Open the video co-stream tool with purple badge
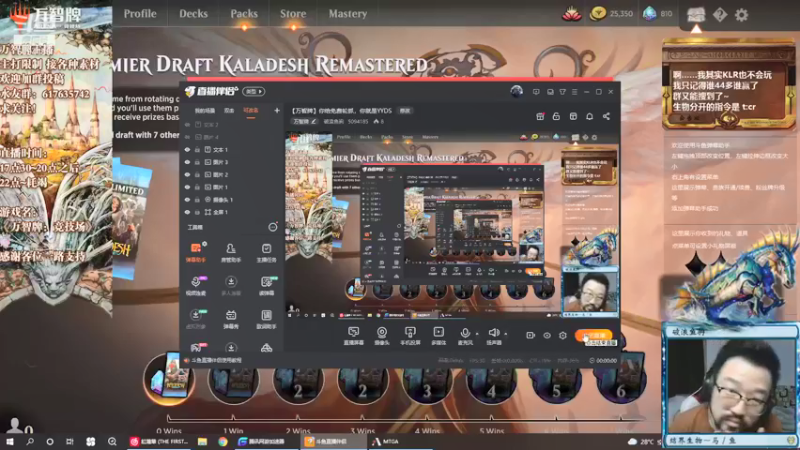800x450 pixels. click(196, 286)
